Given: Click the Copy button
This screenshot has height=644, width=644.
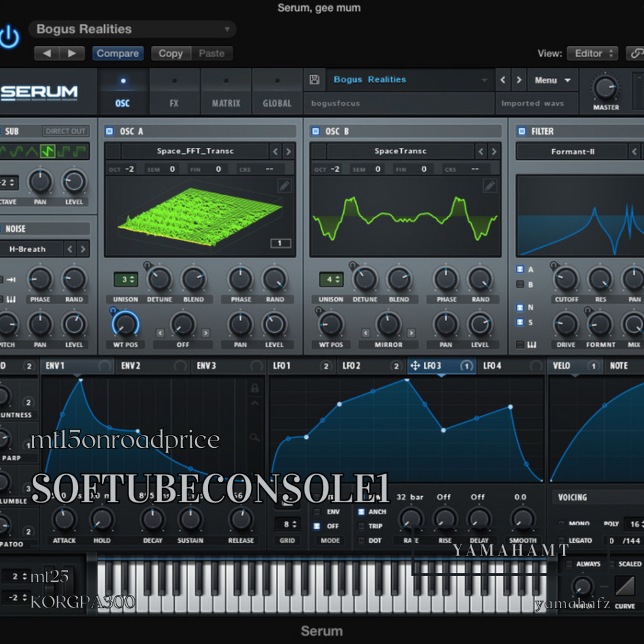Looking at the screenshot, I should 170,53.
